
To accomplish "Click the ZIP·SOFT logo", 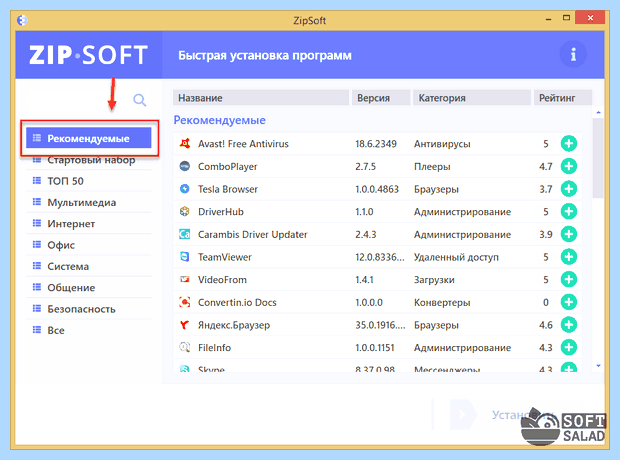I will pyautogui.click(x=89, y=55).
